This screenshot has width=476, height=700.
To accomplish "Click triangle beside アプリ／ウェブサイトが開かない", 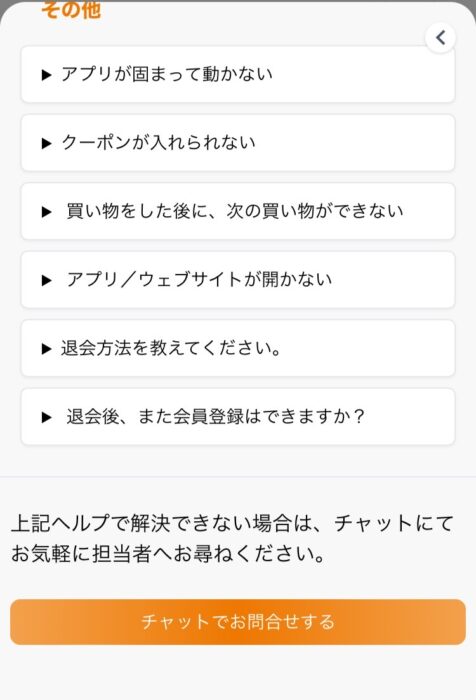I will tap(46, 280).
